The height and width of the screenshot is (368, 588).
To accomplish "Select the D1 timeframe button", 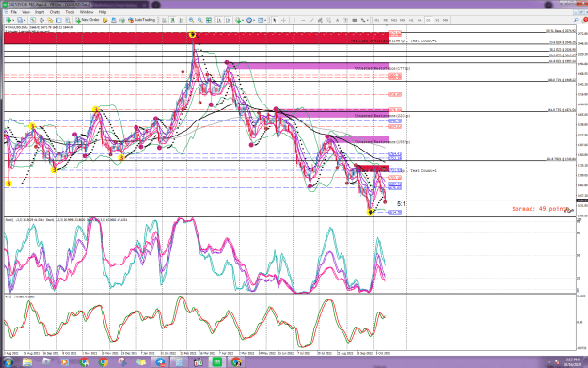I will click(x=428, y=20).
